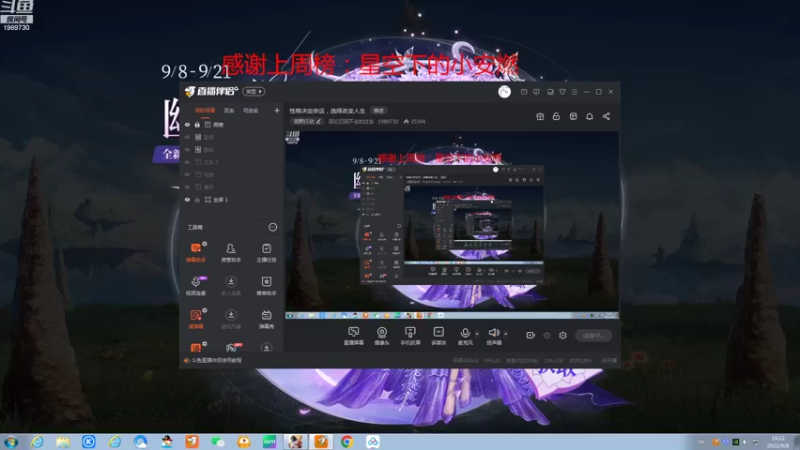Click the shop icon beside bell
The height and width of the screenshot is (450, 800).
(573, 116)
